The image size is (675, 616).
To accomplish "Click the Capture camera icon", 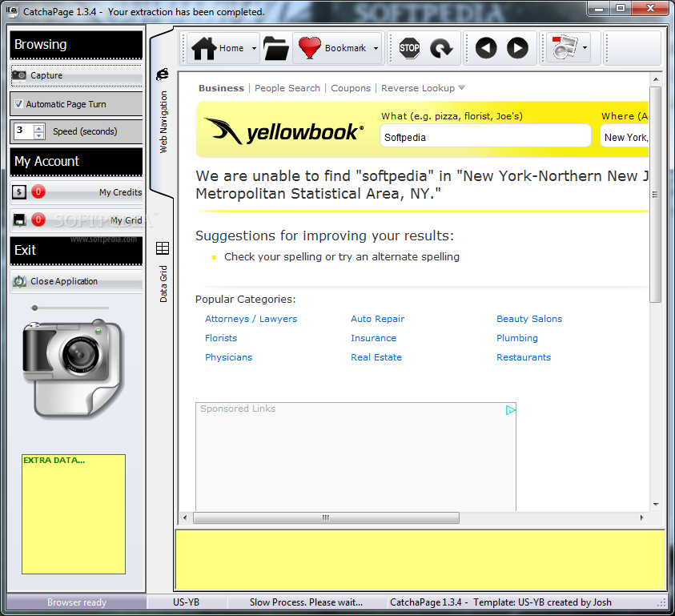I will [19, 75].
